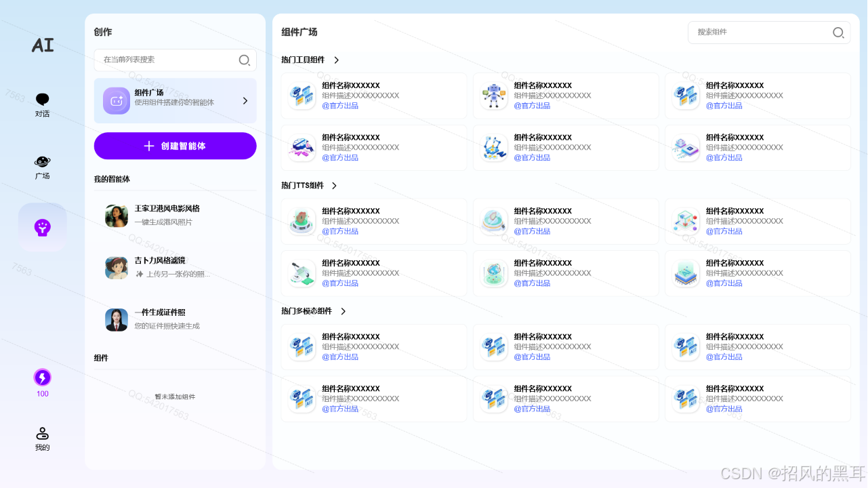
Task: Select the blue AI chip icon in 热门TTS组件
Action: point(686,274)
